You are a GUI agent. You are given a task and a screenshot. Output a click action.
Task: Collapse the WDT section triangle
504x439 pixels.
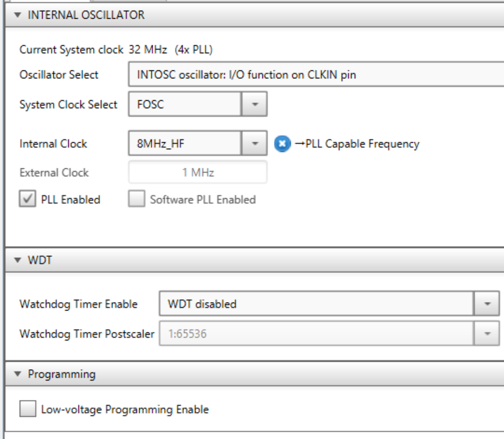[x=18, y=260]
